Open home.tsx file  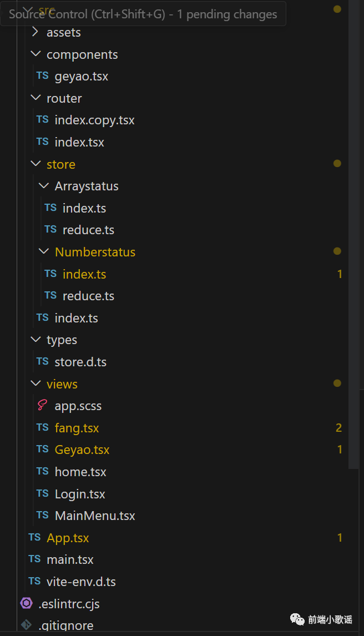80,472
